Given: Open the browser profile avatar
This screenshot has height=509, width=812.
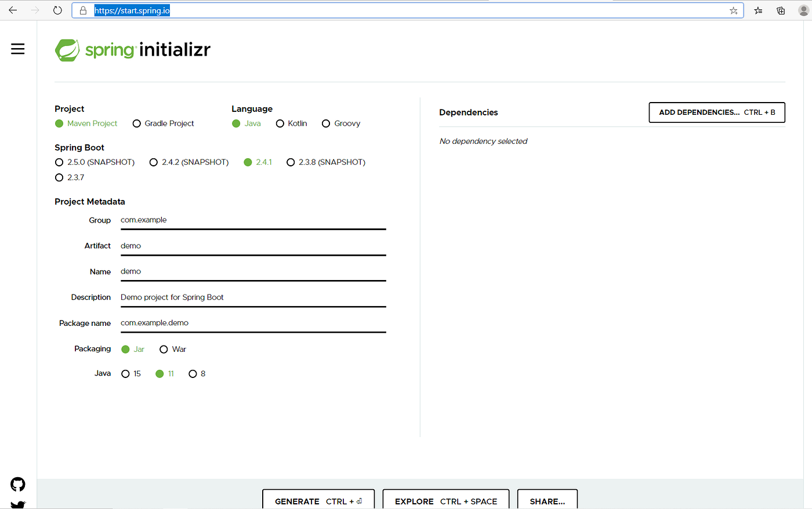Looking at the screenshot, I should pos(803,10).
